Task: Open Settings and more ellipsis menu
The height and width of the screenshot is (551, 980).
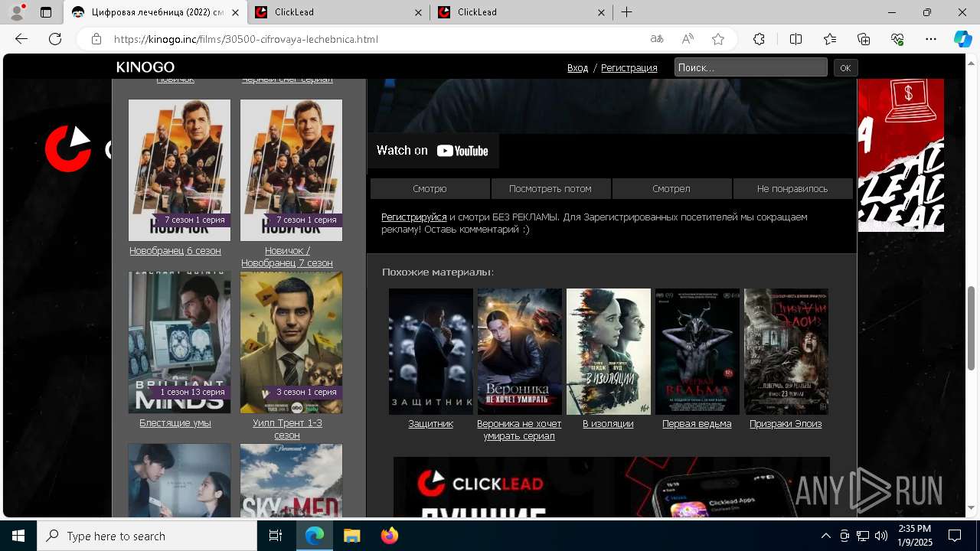Action: pos(931,39)
